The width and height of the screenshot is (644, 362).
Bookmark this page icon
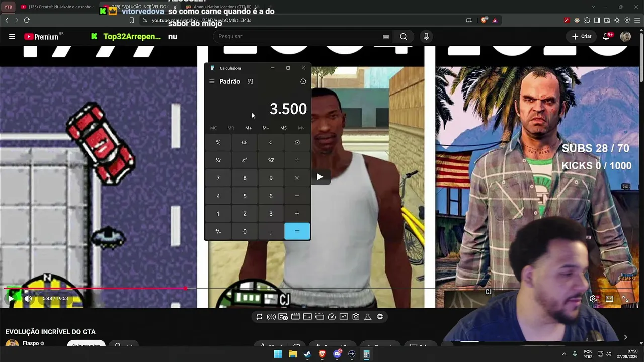(x=132, y=20)
